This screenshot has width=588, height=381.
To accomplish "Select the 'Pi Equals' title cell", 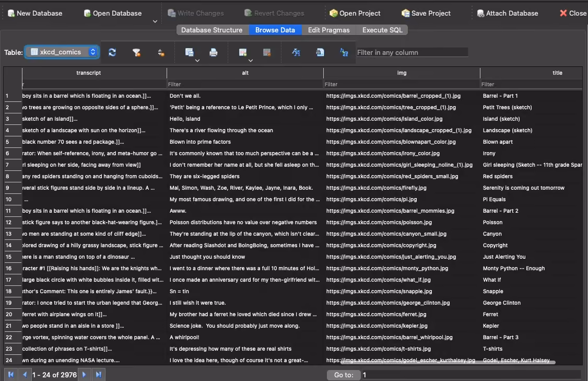I will tap(532, 199).
